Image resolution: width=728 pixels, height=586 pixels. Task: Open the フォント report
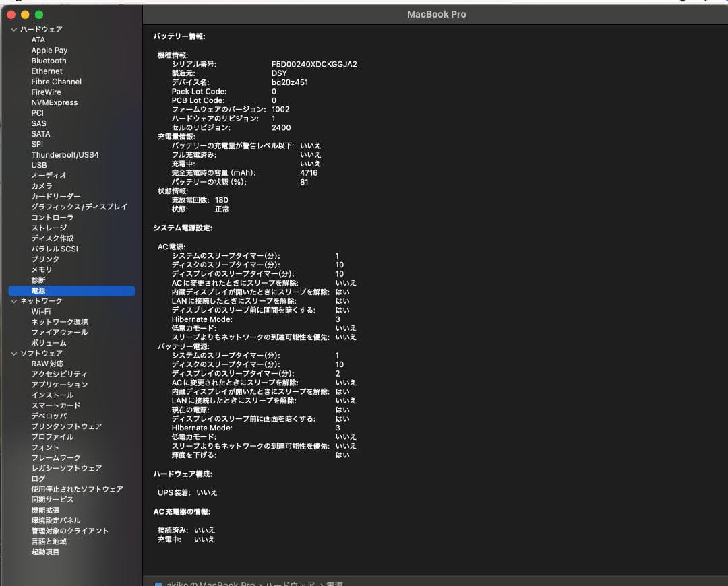coord(45,447)
